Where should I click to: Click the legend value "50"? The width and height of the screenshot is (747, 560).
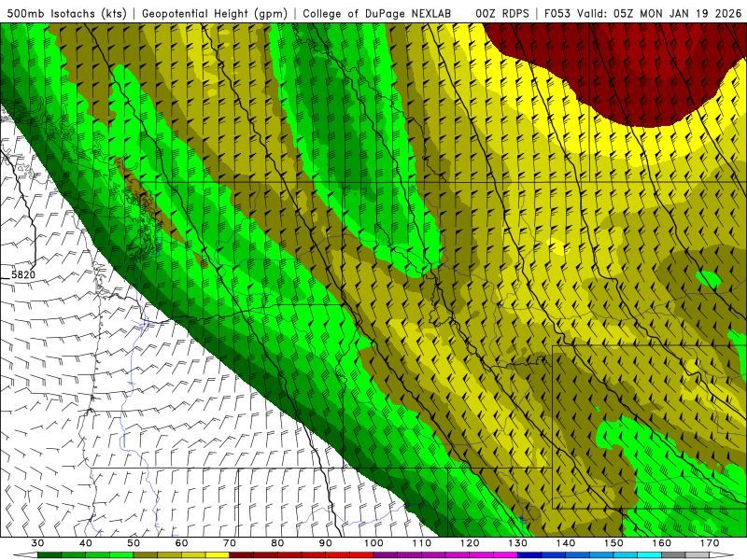pos(134,543)
